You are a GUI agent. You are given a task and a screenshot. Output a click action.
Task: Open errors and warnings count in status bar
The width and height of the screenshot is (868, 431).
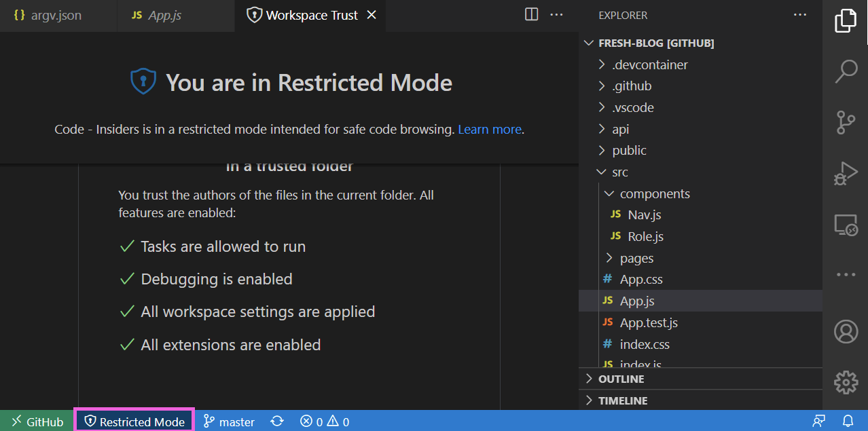(x=325, y=421)
